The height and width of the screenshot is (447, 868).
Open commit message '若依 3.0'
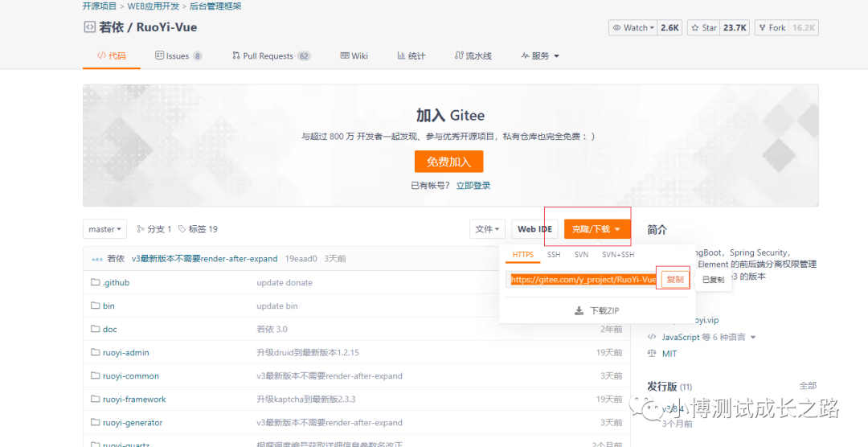click(272, 329)
